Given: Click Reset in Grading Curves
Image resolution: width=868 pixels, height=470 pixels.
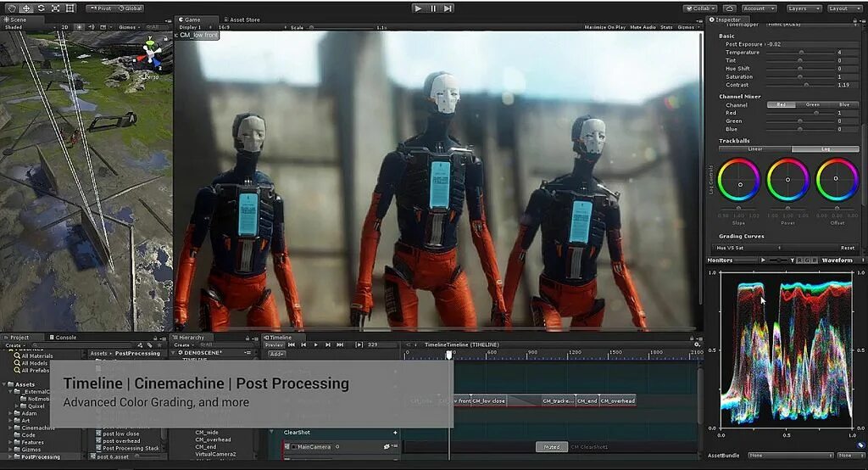Looking at the screenshot, I should 848,248.
